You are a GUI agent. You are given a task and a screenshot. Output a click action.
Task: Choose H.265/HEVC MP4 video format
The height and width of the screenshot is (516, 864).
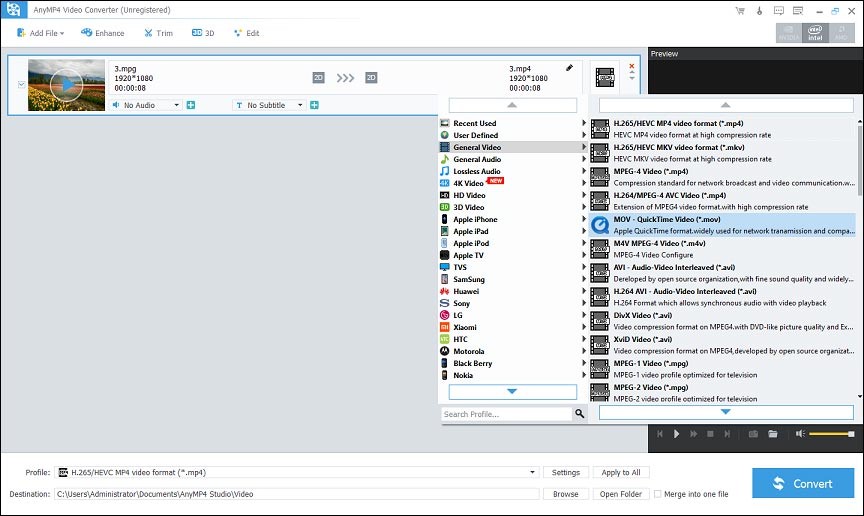click(x=722, y=129)
